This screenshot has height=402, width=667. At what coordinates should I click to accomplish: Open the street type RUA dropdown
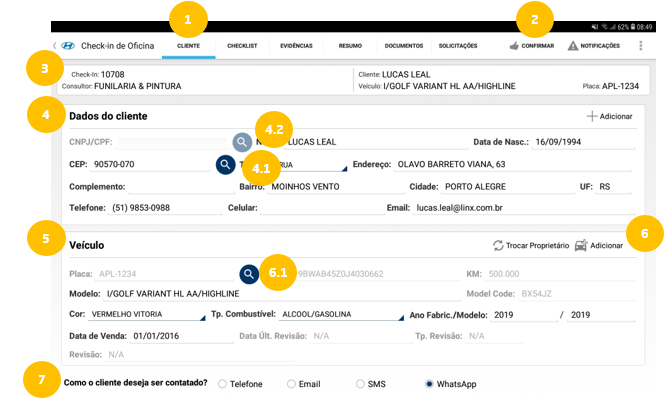click(x=313, y=165)
